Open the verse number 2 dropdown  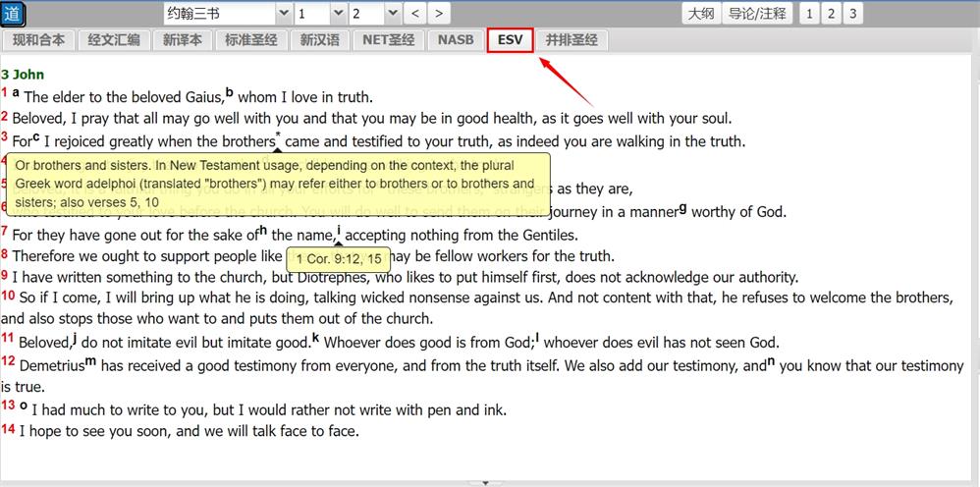(x=375, y=13)
